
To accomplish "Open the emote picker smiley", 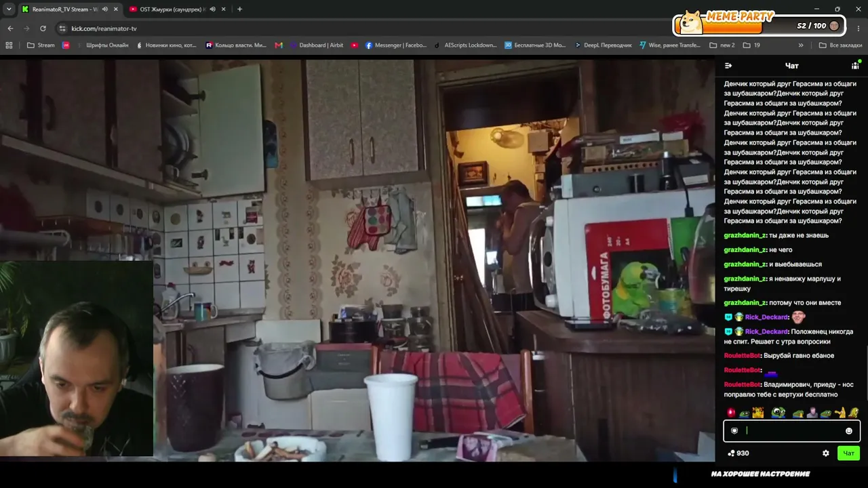I will point(848,431).
